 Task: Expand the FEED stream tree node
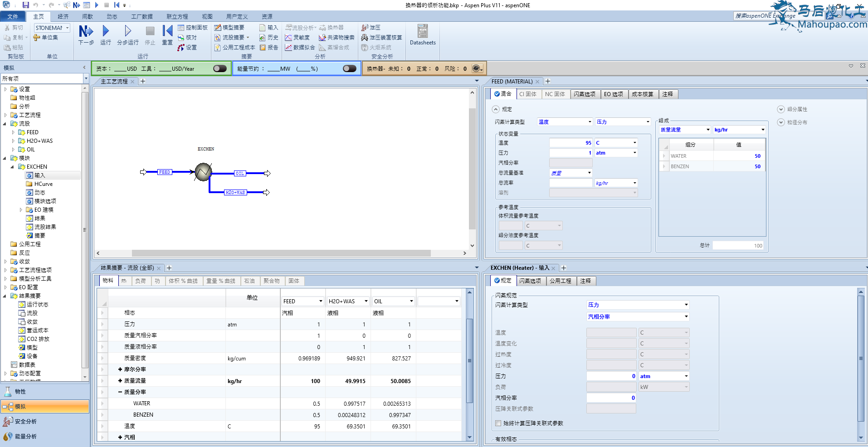point(13,132)
